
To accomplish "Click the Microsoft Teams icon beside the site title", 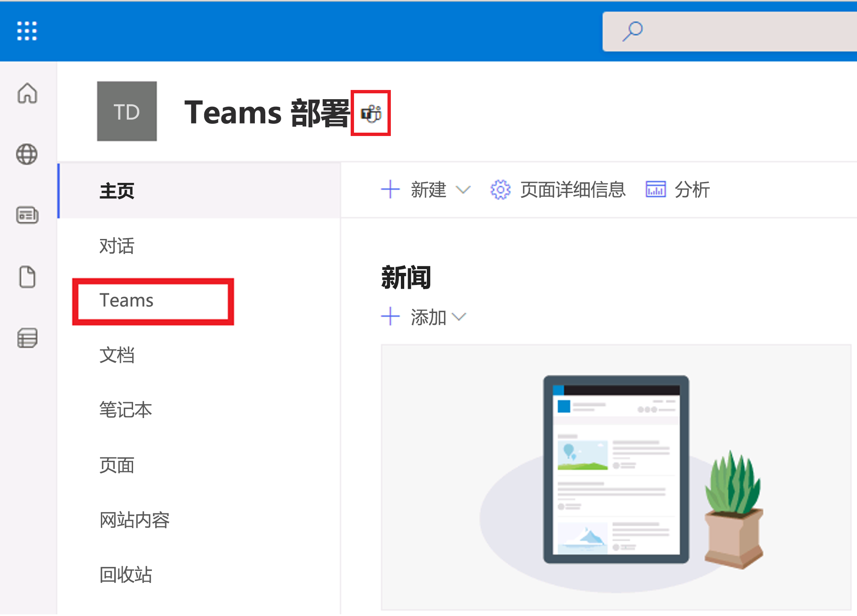I will pos(371,113).
